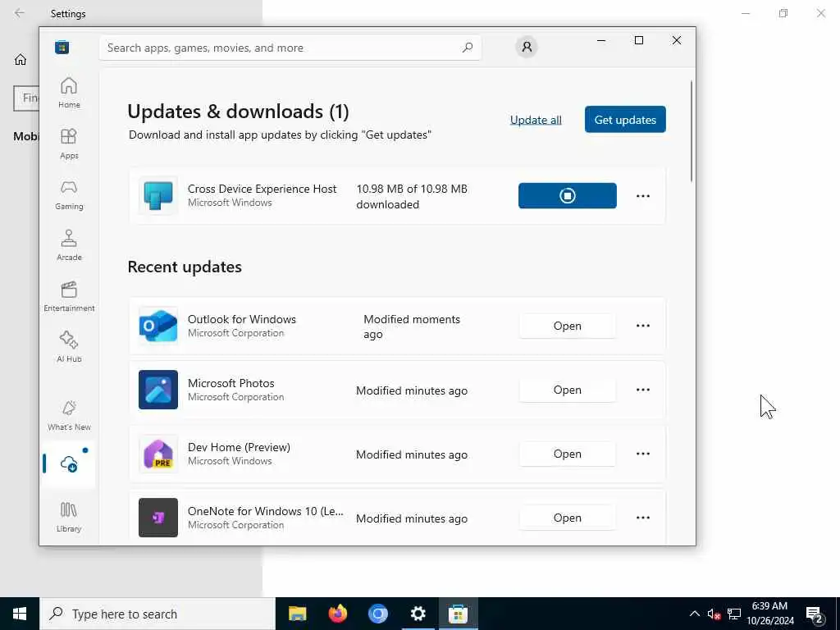
Task: Open OneNote for Windows 10 app
Action: [568, 518]
